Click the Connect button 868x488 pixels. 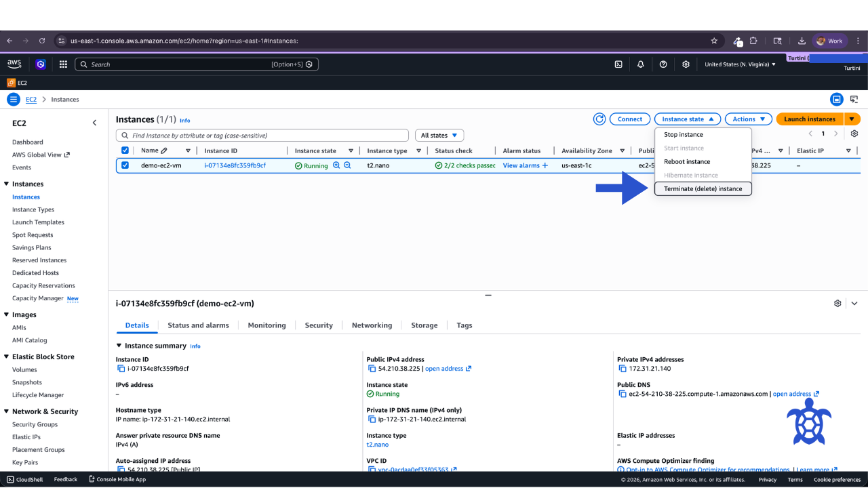pyautogui.click(x=630, y=119)
